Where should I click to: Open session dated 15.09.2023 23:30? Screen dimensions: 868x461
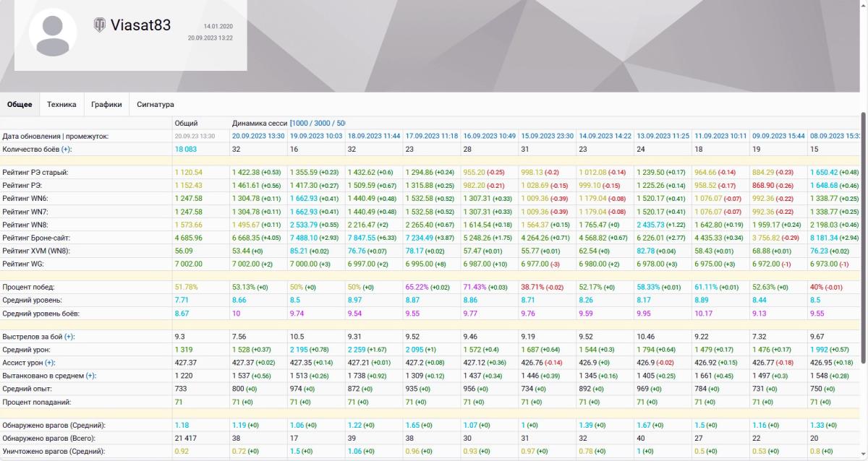[x=548, y=136]
